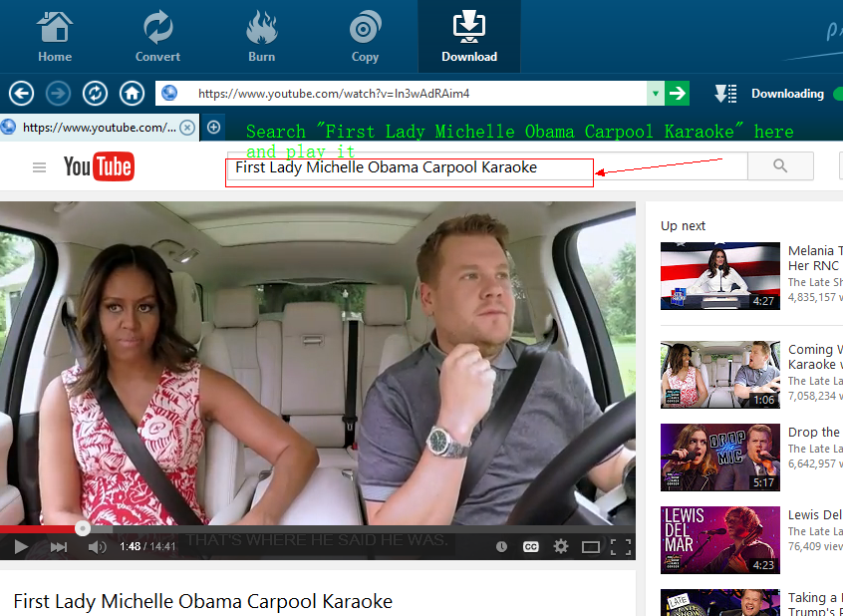Open the 'Lewis Del' video title link
Image resolution: width=843 pixels, height=616 pixels.
tap(815, 515)
